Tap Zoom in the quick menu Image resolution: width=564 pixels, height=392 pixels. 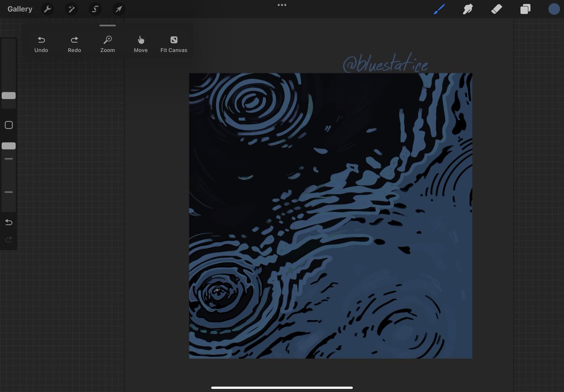point(108,44)
